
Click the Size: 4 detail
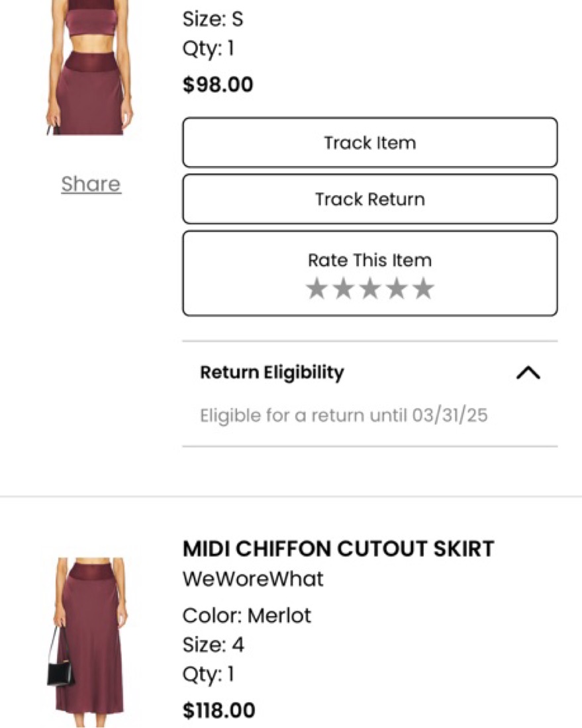(213, 645)
